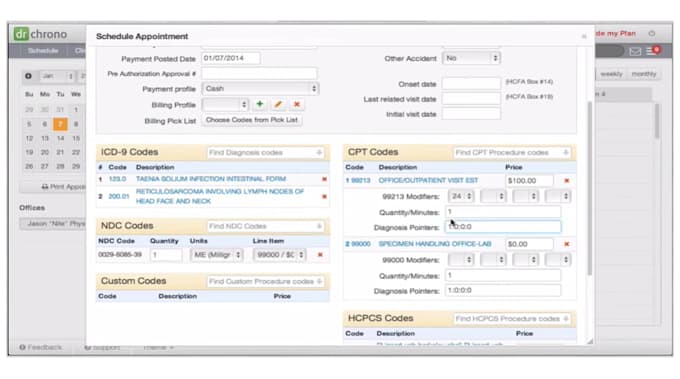Click the NDC Quantity field
The width and height of the screenshot is (680, 379).
166,255
